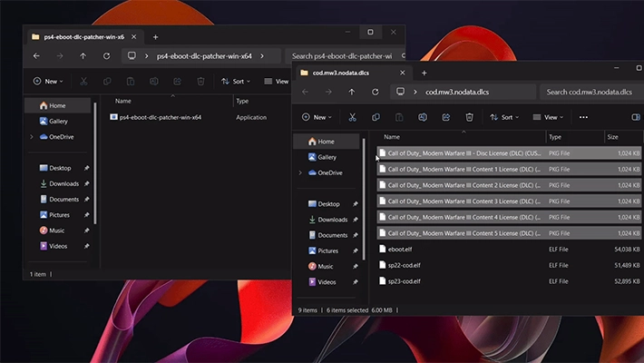Click Copy icon in cod.mw3.nodata.dlcs toolbar

376,117
